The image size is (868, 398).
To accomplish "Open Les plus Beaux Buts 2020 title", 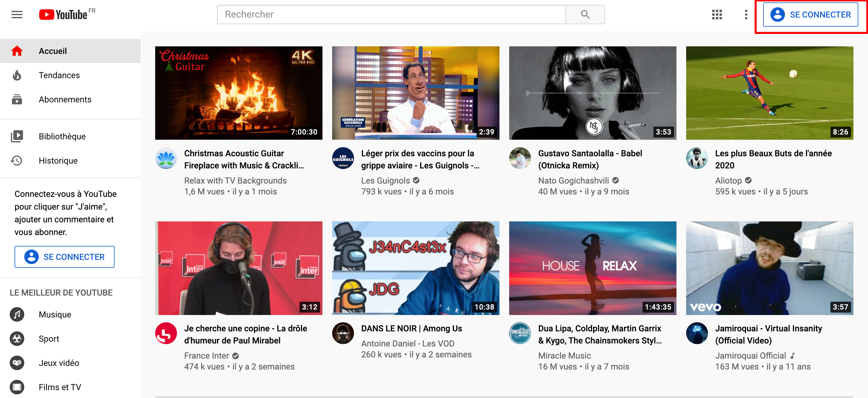I will tap(773, 159).
